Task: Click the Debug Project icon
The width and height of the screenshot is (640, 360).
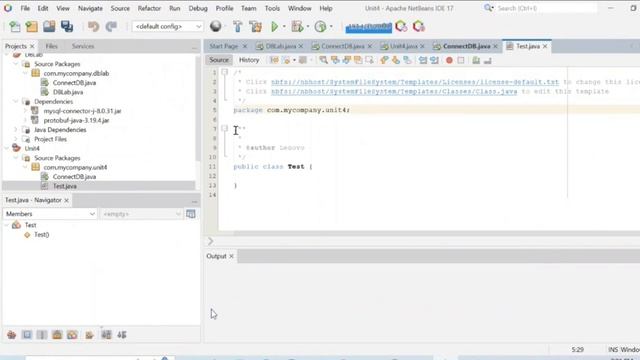Action: click(x=297, y=27)
